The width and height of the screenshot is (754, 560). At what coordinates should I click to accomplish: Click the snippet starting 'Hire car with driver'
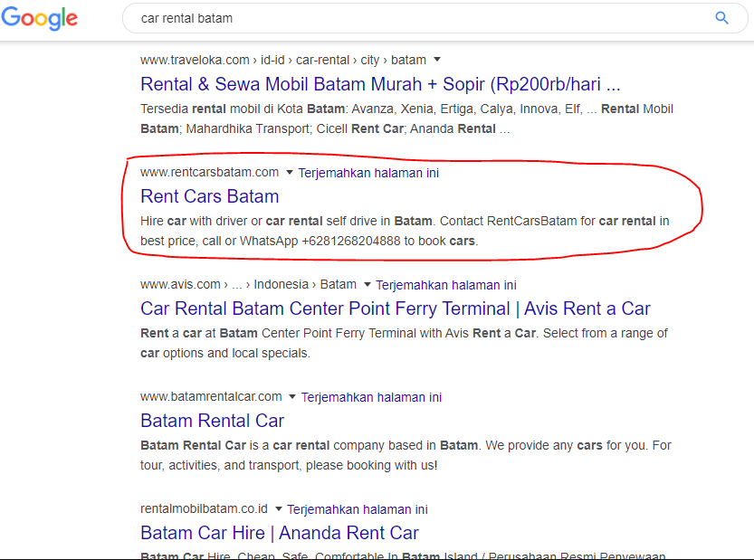click(x=405, y=231)
